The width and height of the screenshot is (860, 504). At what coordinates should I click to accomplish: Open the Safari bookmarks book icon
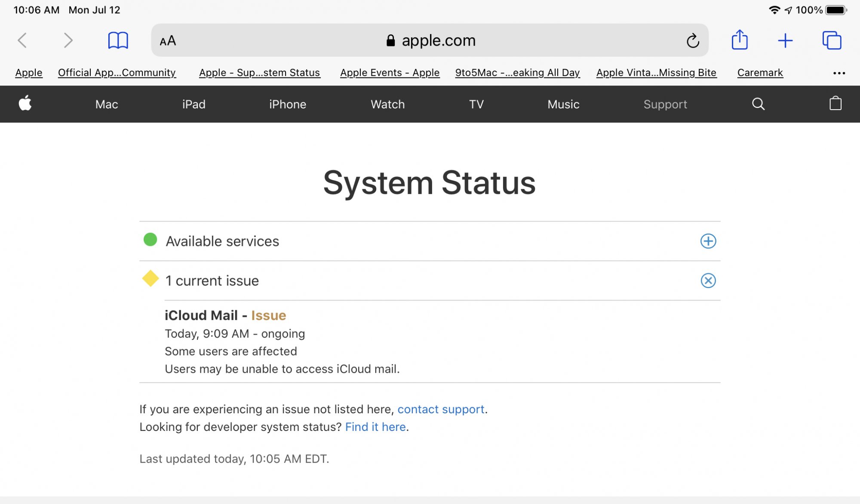pyautogui.click(x=118, y=40)
